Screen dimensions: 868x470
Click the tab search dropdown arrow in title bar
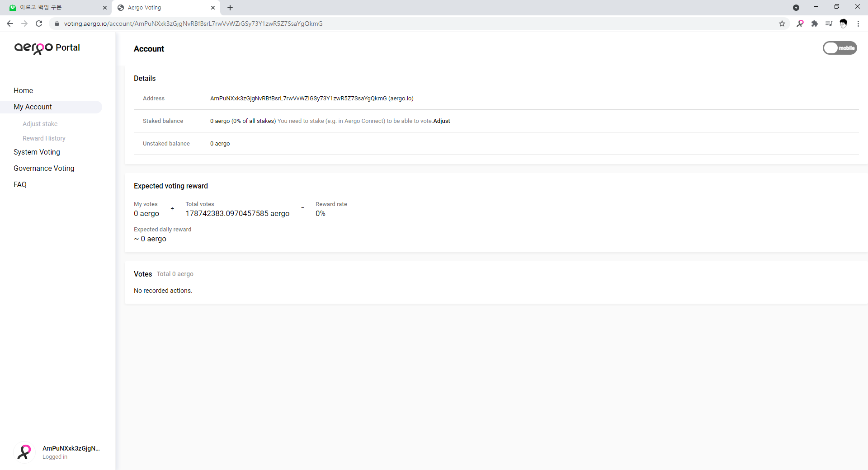tap(796, 8)
